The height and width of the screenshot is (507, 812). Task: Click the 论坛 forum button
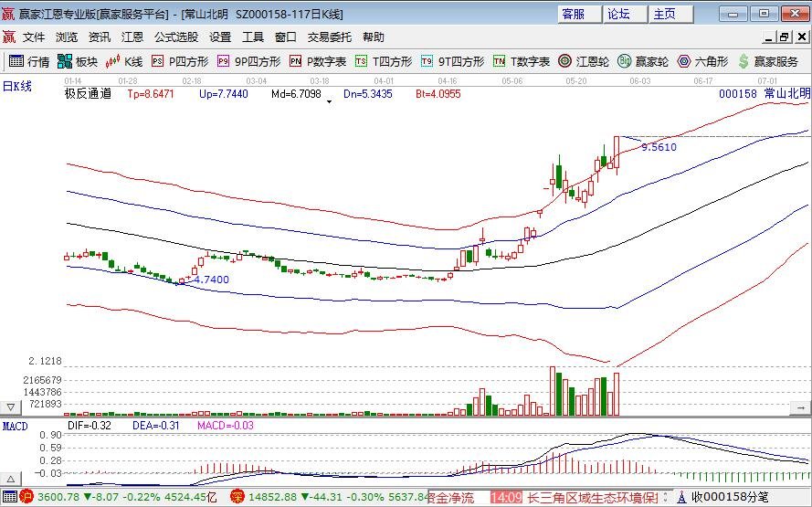619,14
